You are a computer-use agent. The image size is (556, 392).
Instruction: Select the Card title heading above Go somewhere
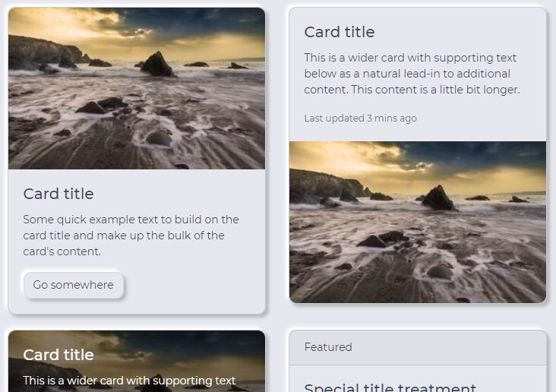58,194
